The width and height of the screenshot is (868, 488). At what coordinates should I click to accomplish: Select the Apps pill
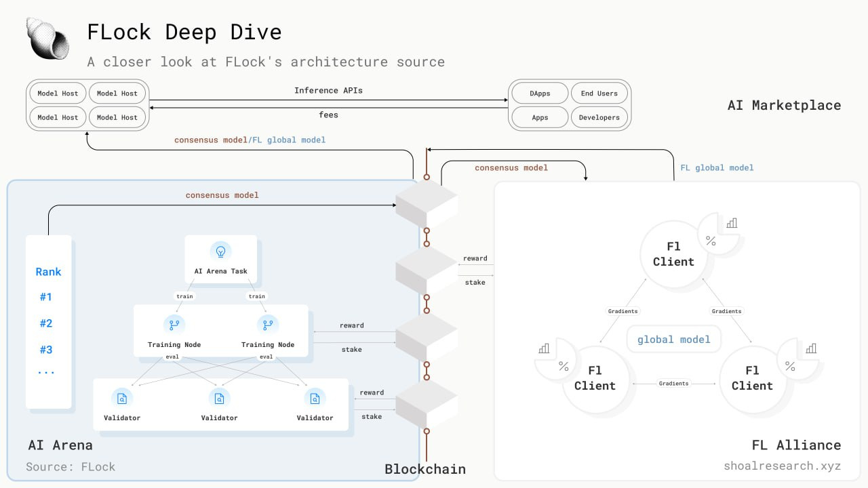point(540,117)
